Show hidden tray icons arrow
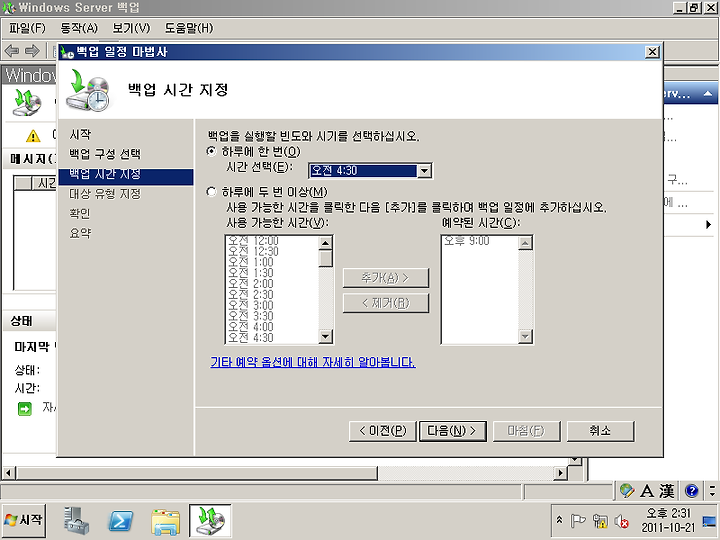Screen dimensions: 720x540 coord(559,520)
